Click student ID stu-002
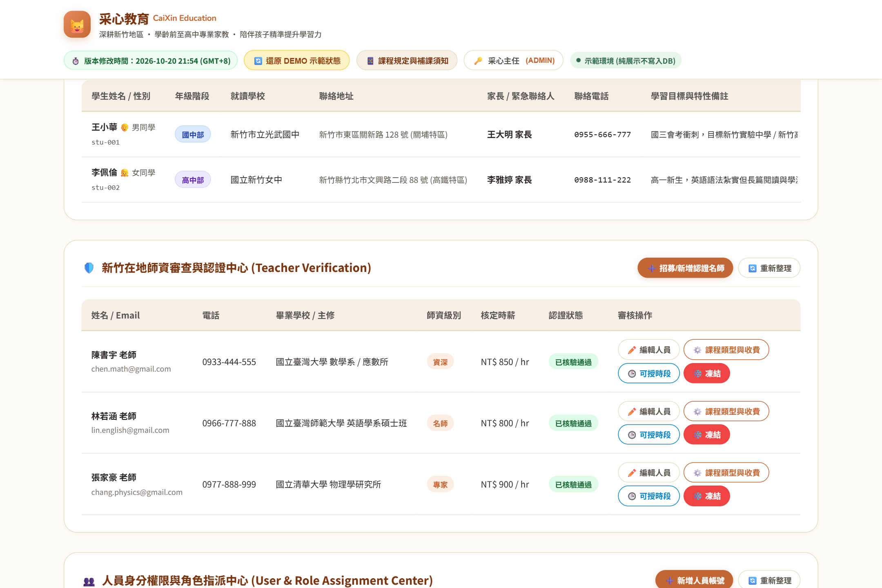 [x=105, y=187]
